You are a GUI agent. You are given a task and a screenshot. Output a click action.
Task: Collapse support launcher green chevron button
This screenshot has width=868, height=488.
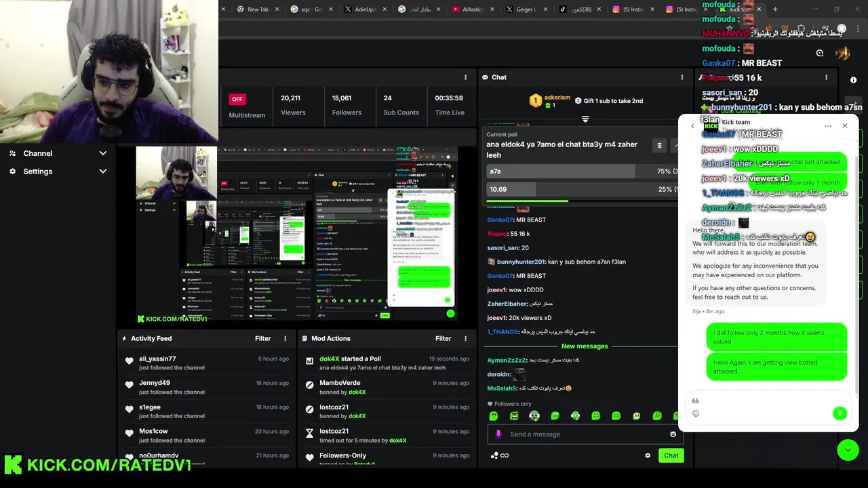tap(848, 450)
